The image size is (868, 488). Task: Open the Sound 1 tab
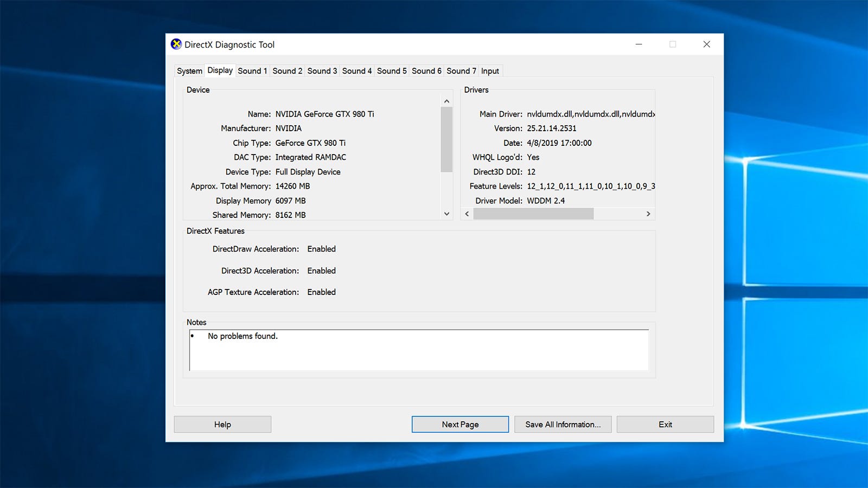point(252,71)
